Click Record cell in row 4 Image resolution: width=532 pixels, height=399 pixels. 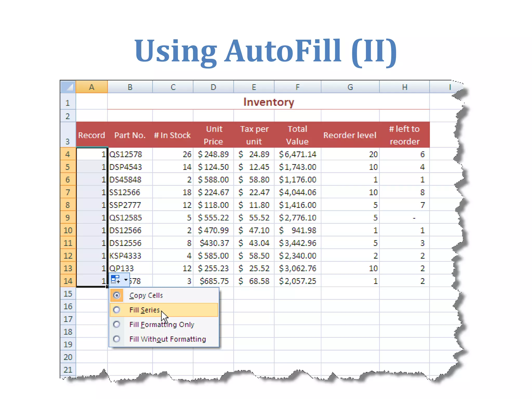click(92, 154)
